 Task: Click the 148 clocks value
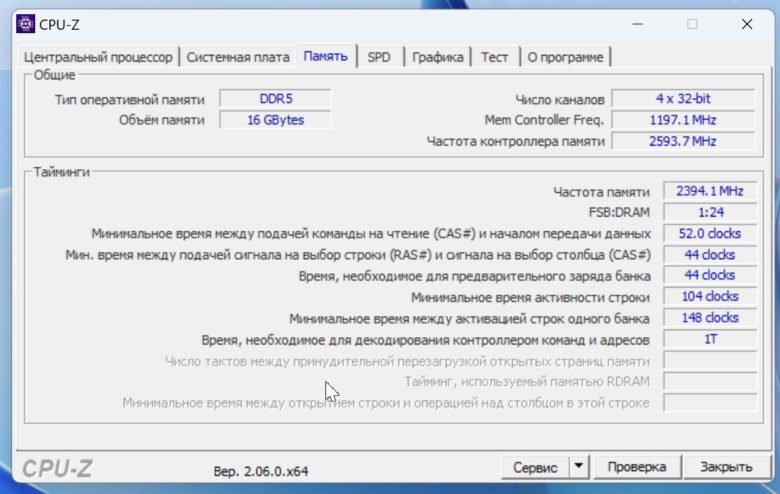coord(710,317)
